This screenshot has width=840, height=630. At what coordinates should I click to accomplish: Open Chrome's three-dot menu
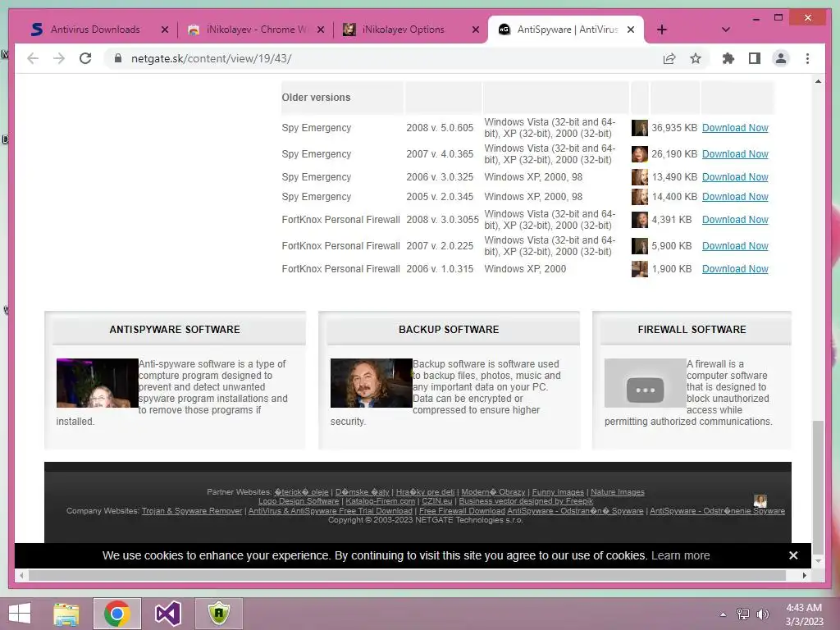pyautogui.click(x=807, y=58)
